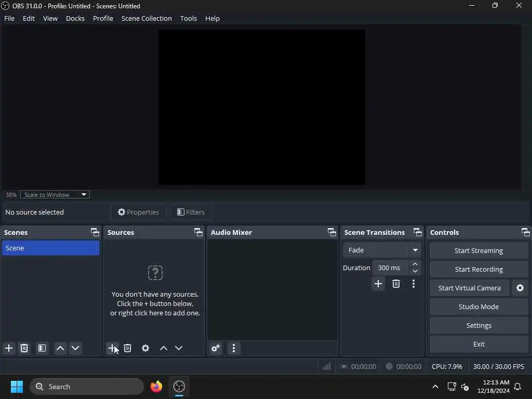532x399 pixels.
Task: Click the recording time 00:00:00 in the status bar
Action: (x=408, y=366)
